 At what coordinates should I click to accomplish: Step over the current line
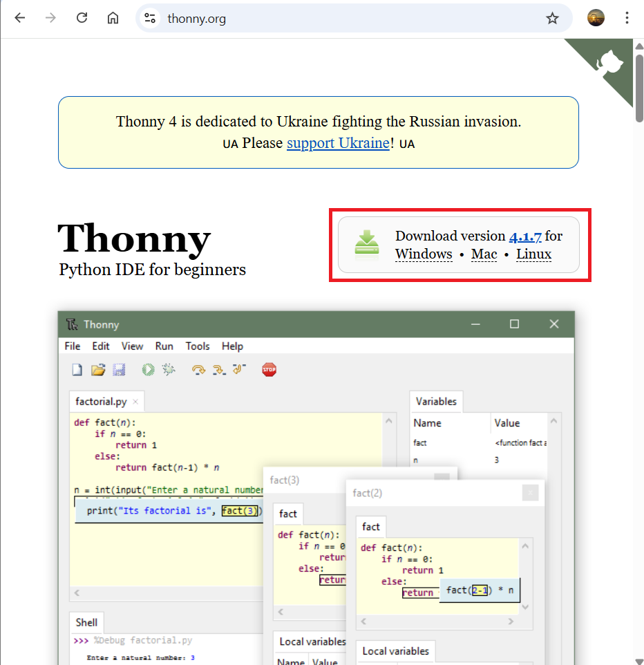click(198, 369)
